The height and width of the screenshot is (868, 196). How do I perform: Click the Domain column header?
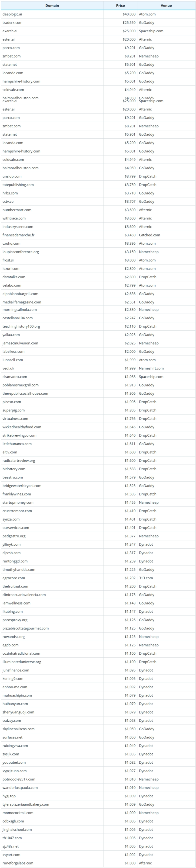pos(52,5)
